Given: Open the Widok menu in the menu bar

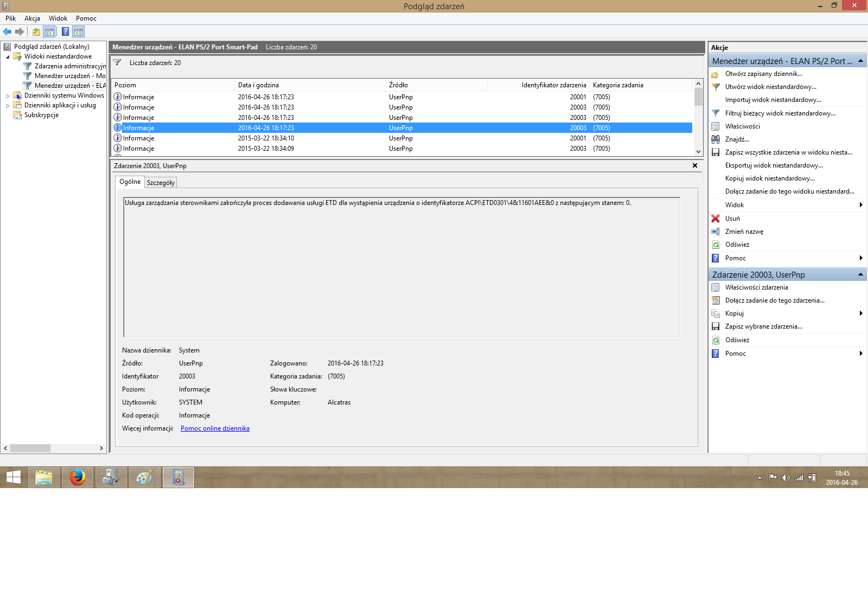Looking at the screenshot, I should point(58,18).
